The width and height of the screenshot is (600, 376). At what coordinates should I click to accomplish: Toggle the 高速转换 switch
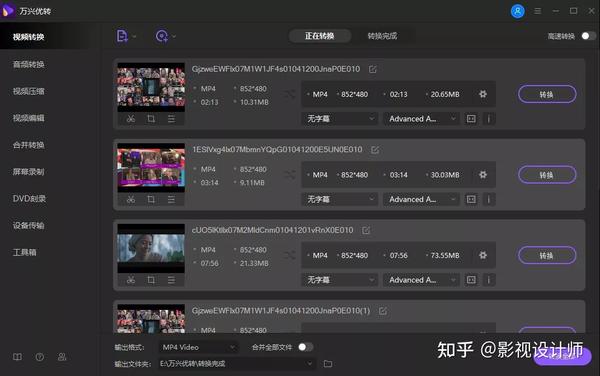click(588, 36)
